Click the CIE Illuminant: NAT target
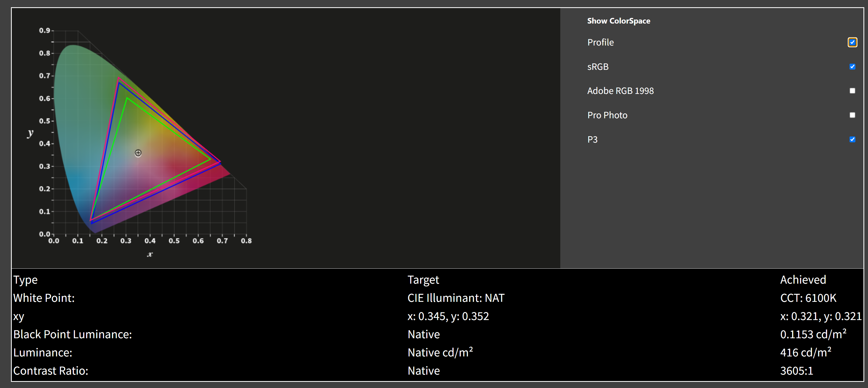868x388 pixels. point(456,298)
